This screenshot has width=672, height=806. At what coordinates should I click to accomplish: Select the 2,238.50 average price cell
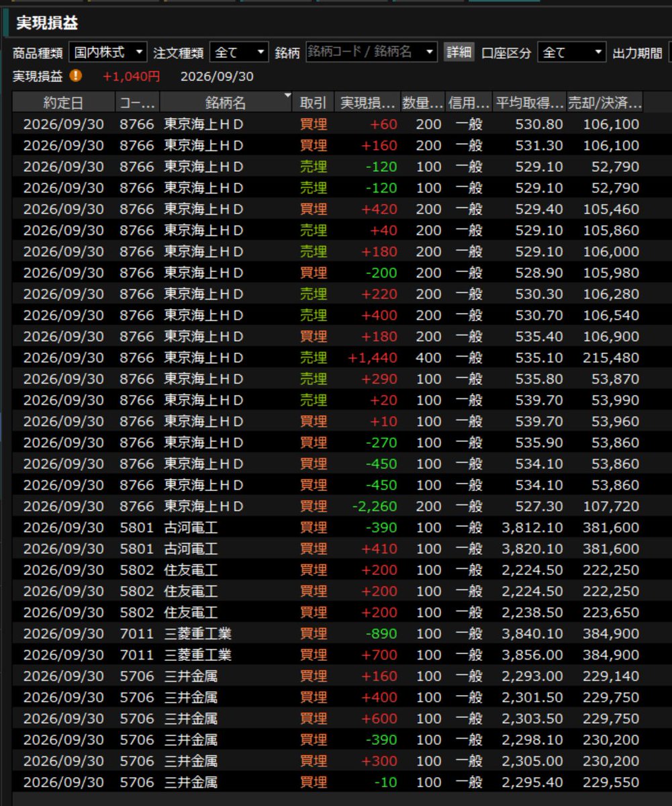[x=532, y=613]
